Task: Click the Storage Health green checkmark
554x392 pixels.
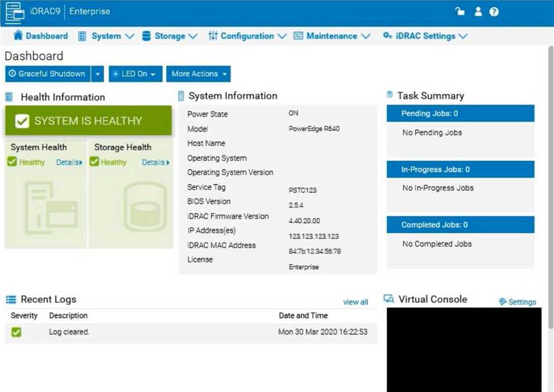Action: [x=95, y=162]
